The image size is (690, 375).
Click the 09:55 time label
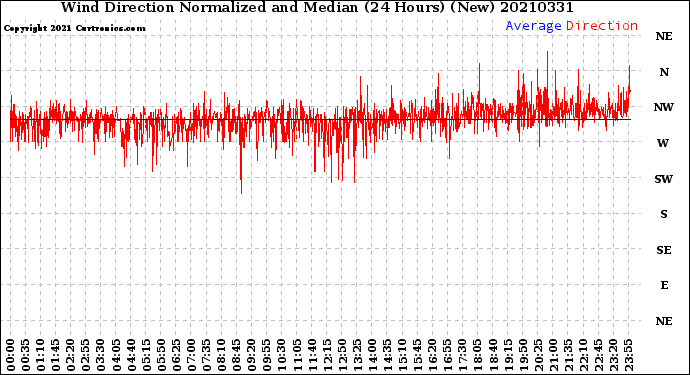(x=267, y=355)
